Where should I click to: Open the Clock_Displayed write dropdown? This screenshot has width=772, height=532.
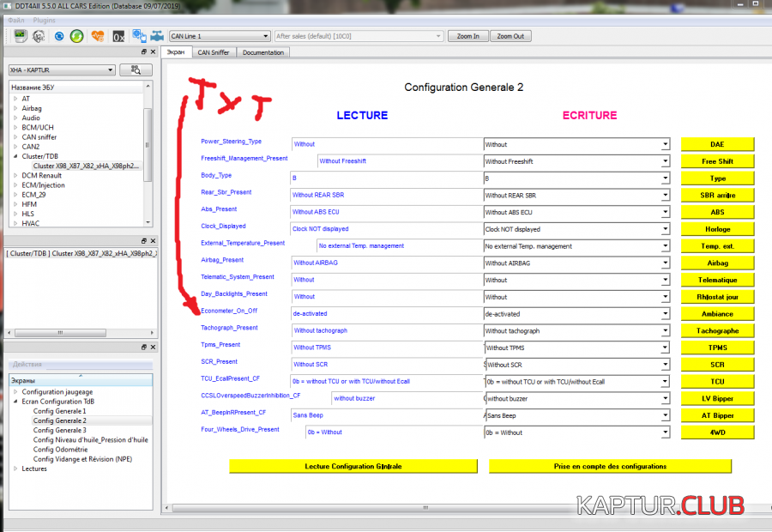click(x=665, y=229)
